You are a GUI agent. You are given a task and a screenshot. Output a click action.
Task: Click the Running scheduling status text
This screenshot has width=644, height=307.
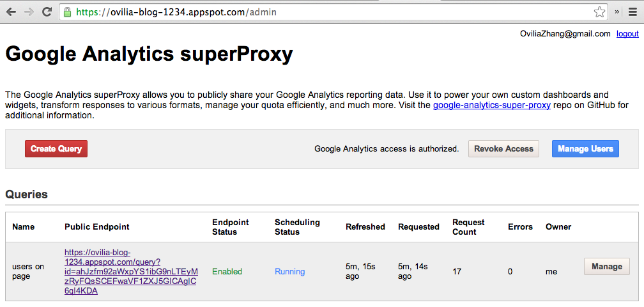[289, 272]
